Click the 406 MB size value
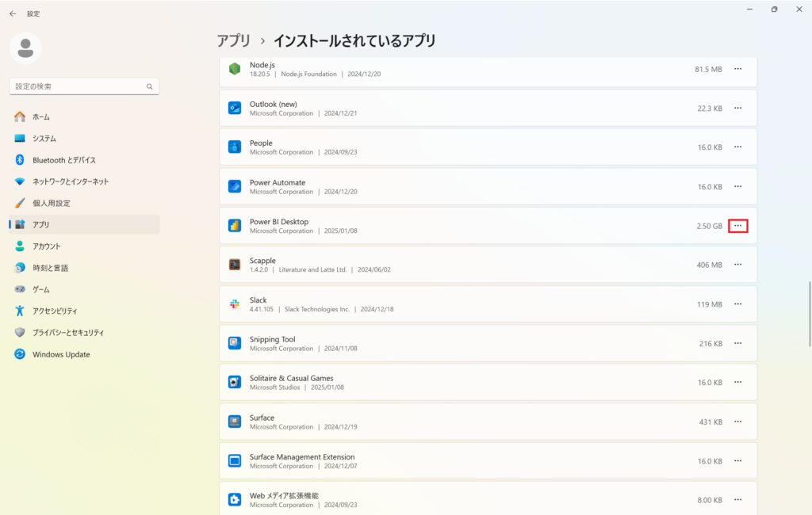This screenshot has height=515, width=812. click(x=710, y=265)
